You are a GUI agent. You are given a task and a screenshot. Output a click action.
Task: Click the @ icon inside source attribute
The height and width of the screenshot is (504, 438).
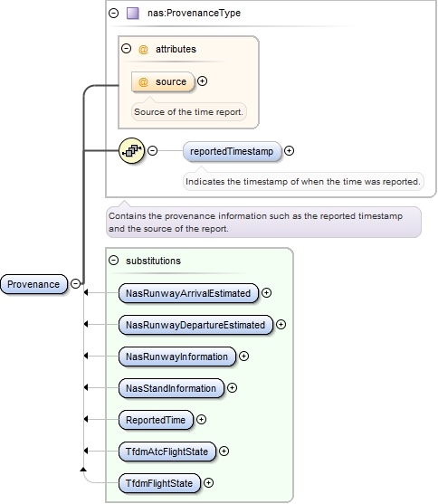(143, 82)
